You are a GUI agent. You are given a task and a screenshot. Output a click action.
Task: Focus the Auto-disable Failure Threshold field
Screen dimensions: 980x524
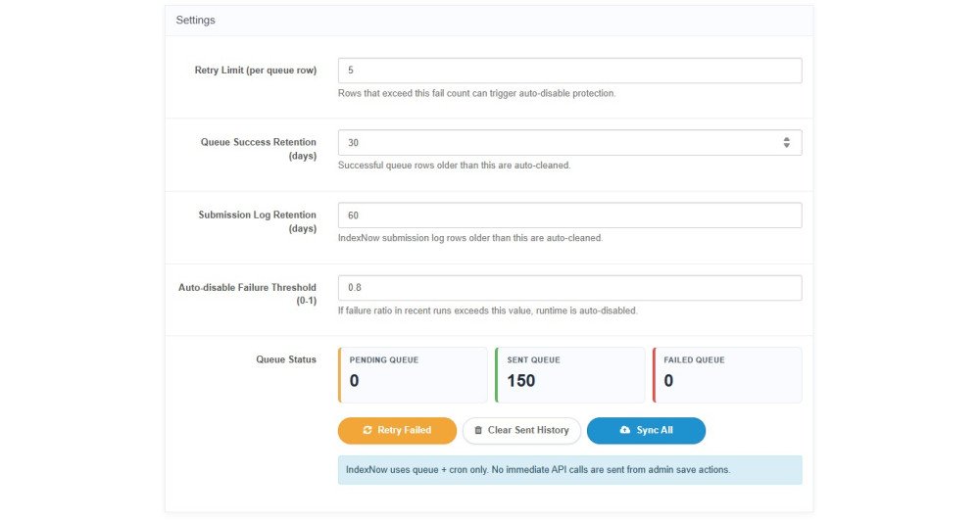tap(570, 288)
